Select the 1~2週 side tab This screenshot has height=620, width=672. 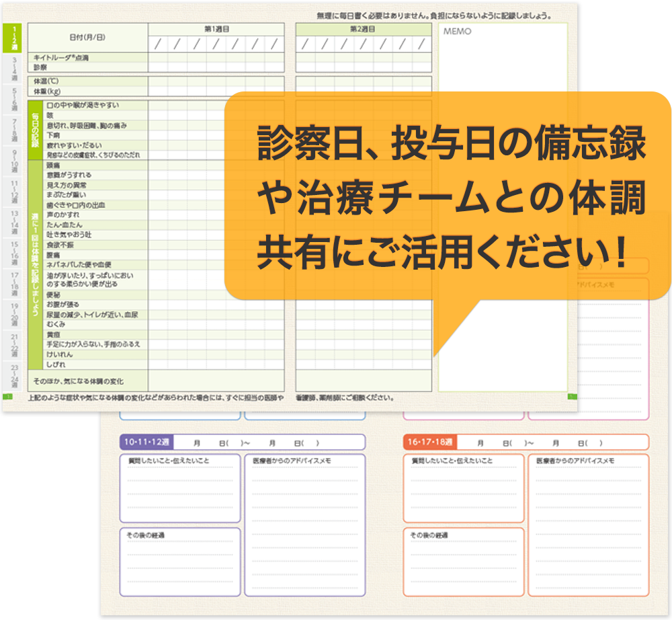pyautogui.click(x=13, y=38)
